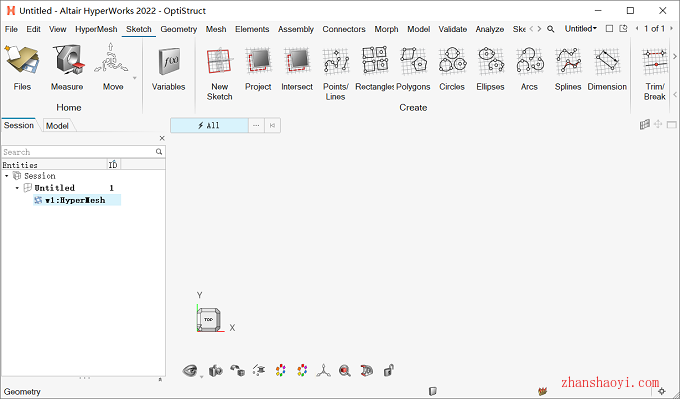Image resolution: width=680 pixels, height=399 pixels.
Task: Start a New Sketch
Action: (x=219, y=74)
